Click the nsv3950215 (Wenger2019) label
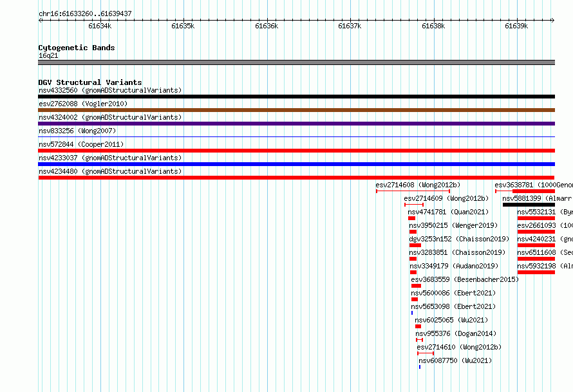Image resolution: width=573 pixels, height=392 pixels. tap(453, 225)
